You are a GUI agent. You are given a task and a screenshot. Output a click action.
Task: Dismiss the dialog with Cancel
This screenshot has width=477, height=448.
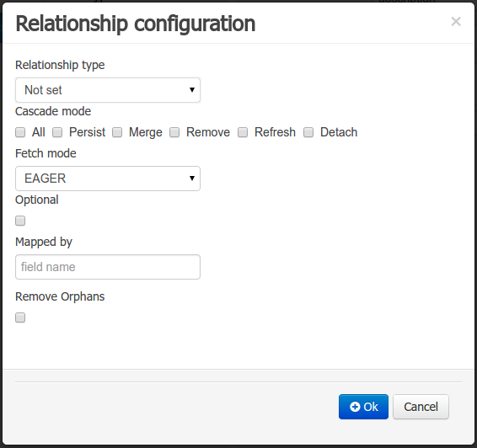tap(421, 407)
